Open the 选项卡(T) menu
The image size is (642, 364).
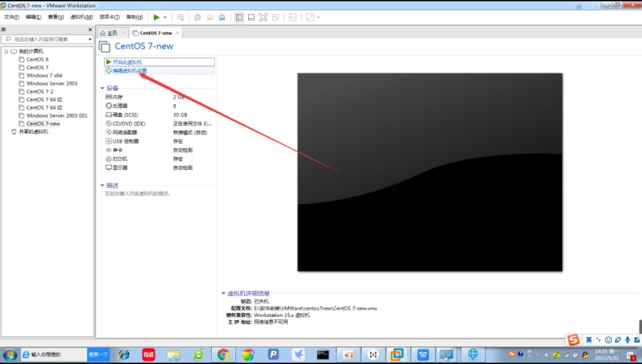[x=110, y=17]
